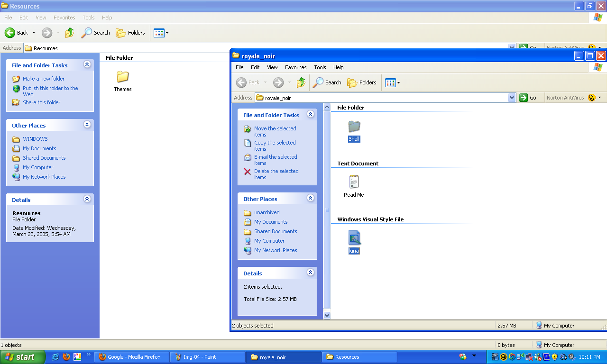This screenshot has height=364, width=607.
Task: Open Search in royale_noir toolbar
Action: [x=327, y=82]
